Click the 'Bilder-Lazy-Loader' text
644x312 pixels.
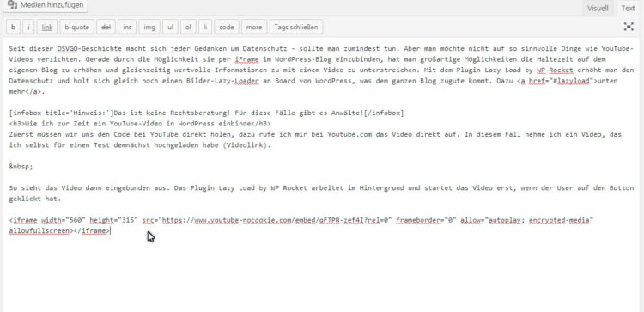click(223, 81)
